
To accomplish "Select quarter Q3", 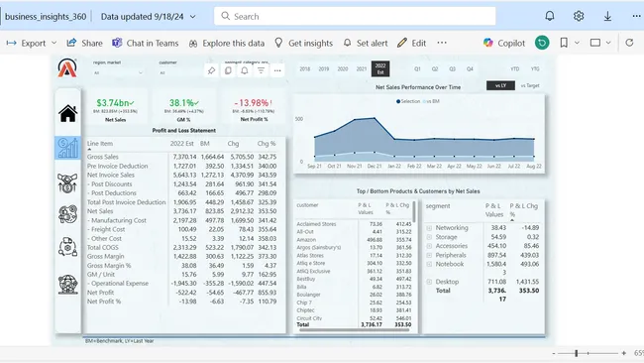I will tap(452, 69).
